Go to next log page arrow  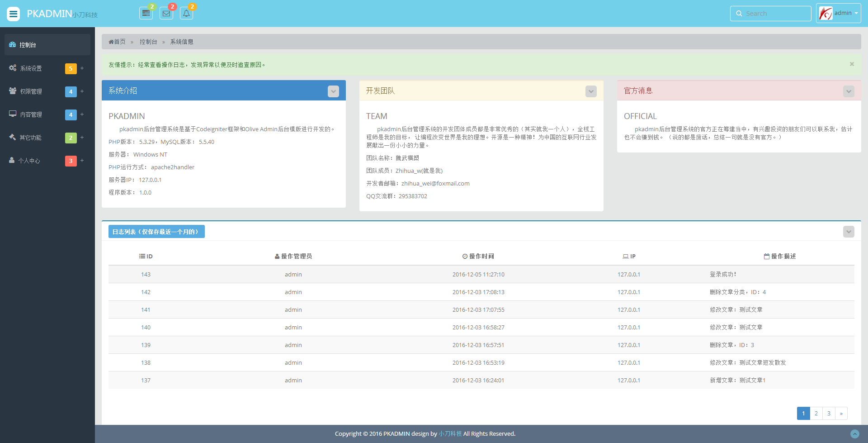point(841,414)
